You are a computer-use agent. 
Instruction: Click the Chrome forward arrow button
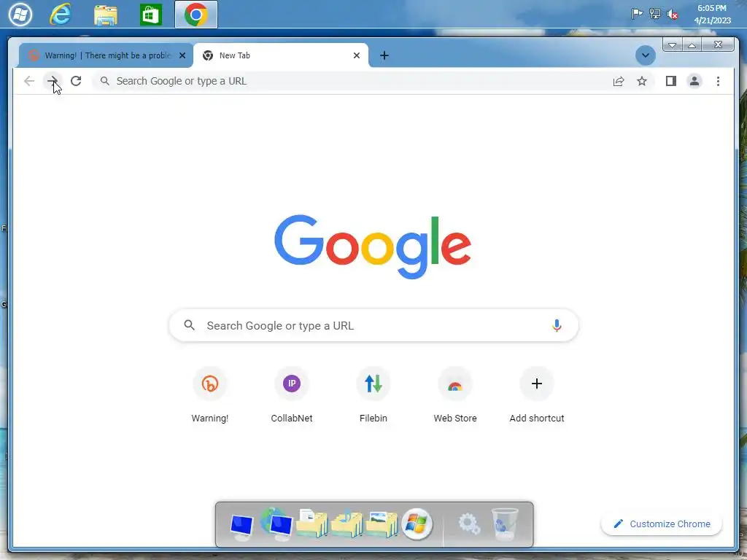53,81
